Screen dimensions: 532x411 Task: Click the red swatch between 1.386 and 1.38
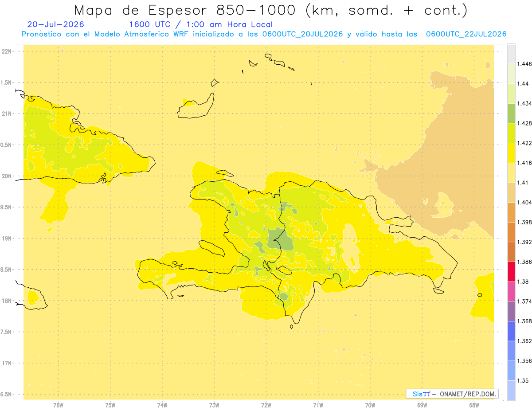pos(511,271)
